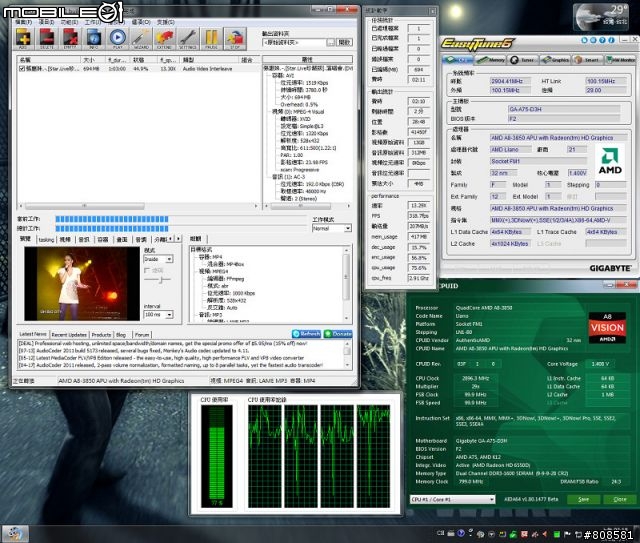Click tab scroll right arrow beside preview tabs

click(178, 238)
